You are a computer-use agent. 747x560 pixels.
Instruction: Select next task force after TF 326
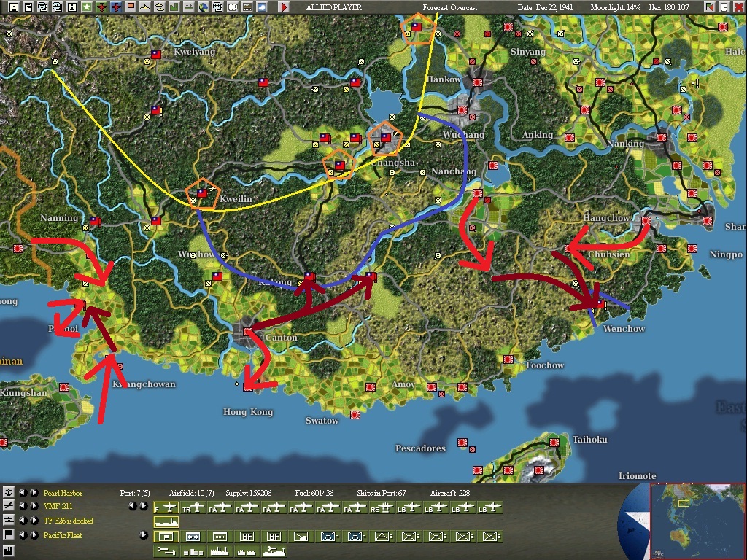(34, 520)
